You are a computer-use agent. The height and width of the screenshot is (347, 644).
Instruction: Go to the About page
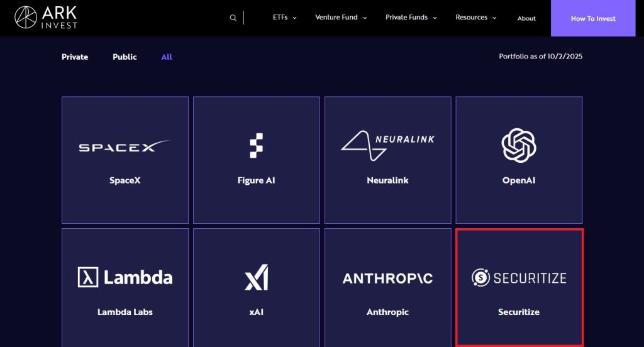(526, 18)
